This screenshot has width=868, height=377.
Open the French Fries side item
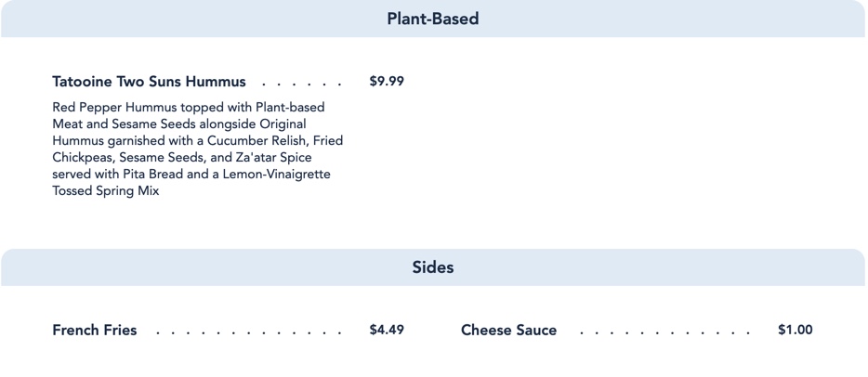pos(95,330)
